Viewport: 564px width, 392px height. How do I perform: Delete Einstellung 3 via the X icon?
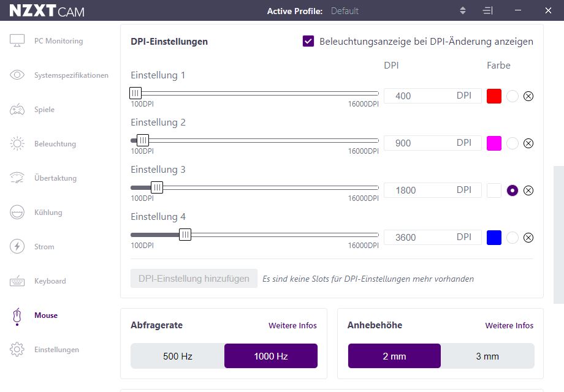pos(528,190)
